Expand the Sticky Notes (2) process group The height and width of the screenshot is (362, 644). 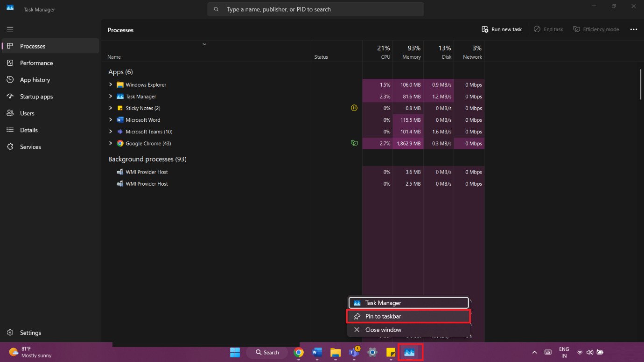[111, 108]
